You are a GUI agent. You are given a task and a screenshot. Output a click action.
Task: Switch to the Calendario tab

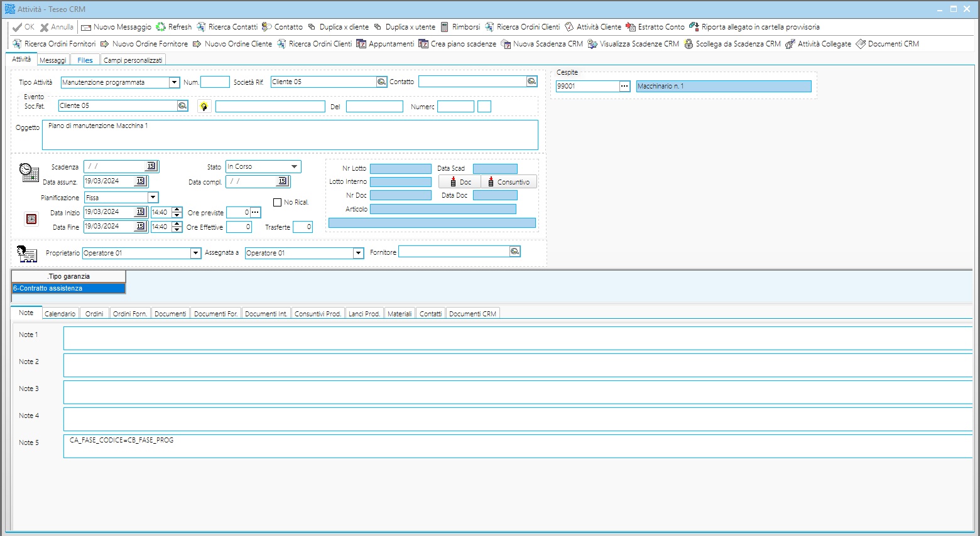(60, 314)
